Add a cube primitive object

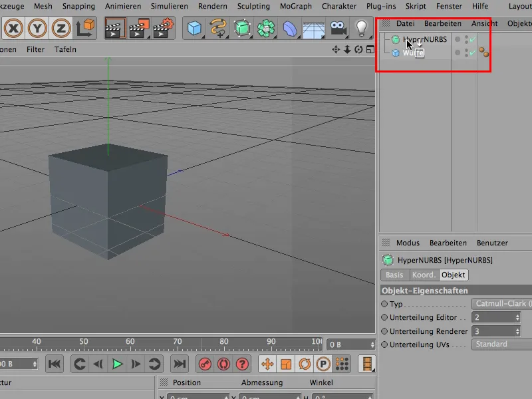pyautogui.click(x=194, y=28)
